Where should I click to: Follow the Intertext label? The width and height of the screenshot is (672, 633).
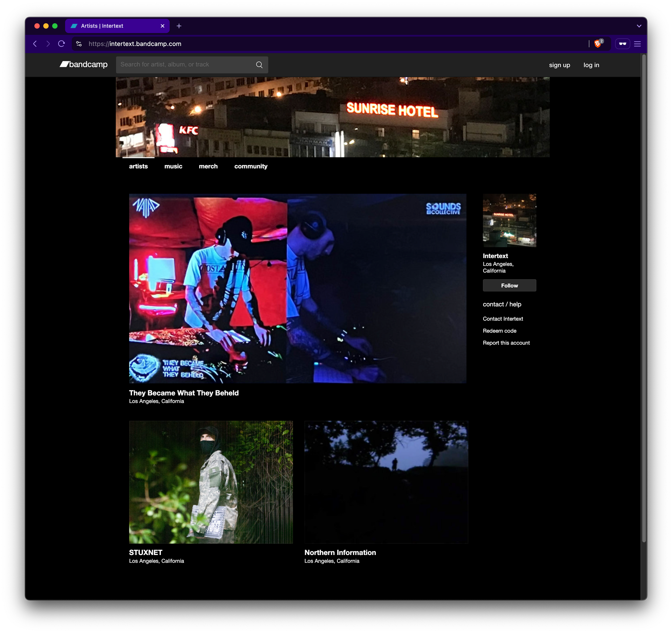pos(509,285)
